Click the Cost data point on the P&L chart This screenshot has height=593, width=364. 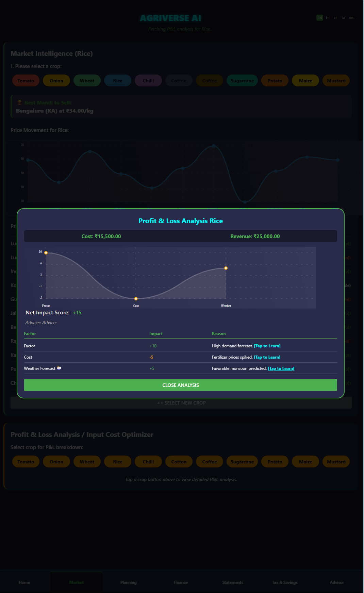pos(136,299)
